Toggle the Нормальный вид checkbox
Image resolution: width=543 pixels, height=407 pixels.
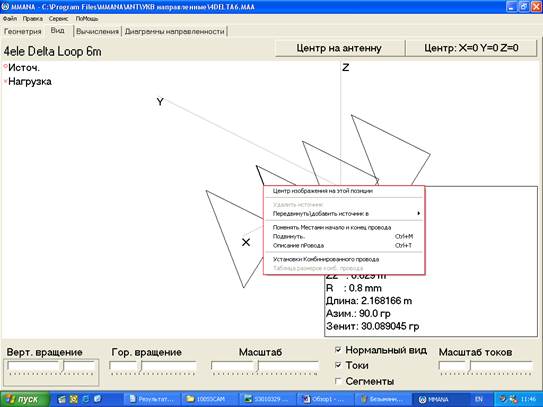coord(338,350)
